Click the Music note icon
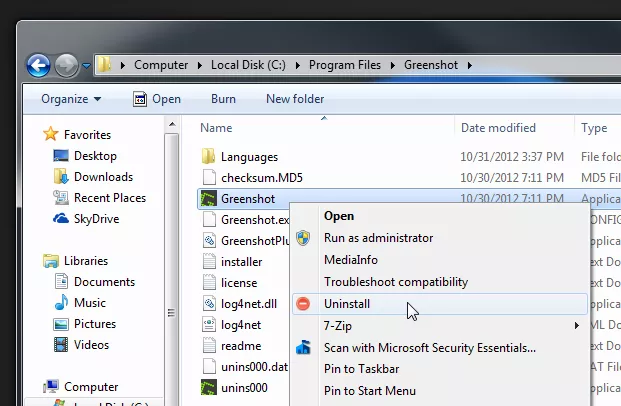This screenshot has width=621, height=406. (x=61, y=303)
